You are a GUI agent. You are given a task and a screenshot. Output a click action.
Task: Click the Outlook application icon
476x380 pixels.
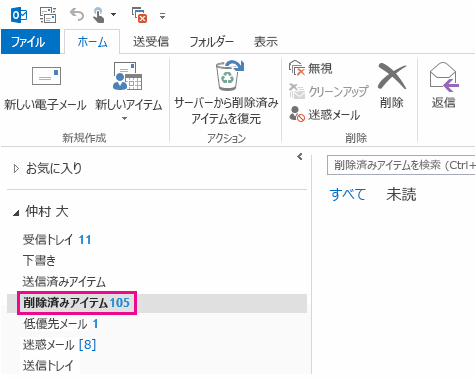pos(19,15)
